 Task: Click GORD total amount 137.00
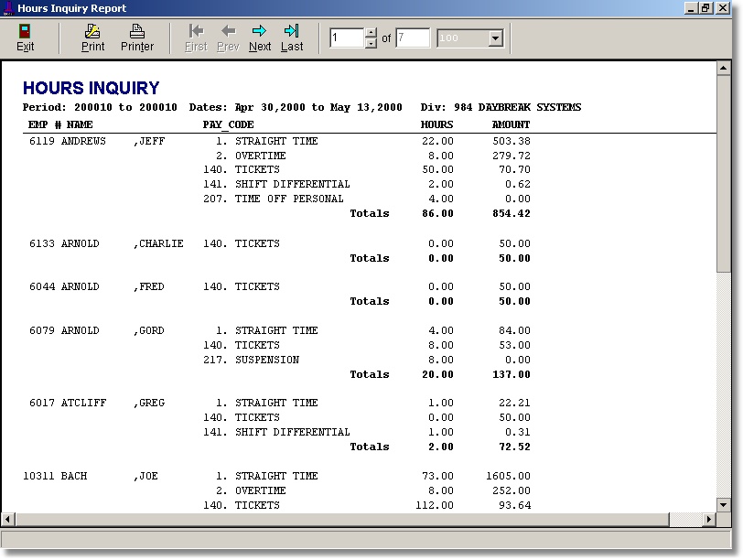511,375
